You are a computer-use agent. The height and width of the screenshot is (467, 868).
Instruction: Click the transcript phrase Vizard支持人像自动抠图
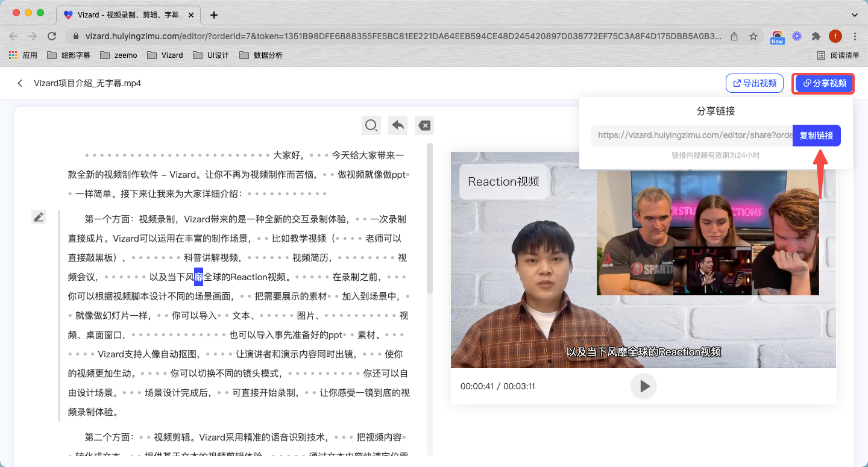click(149, 354)
